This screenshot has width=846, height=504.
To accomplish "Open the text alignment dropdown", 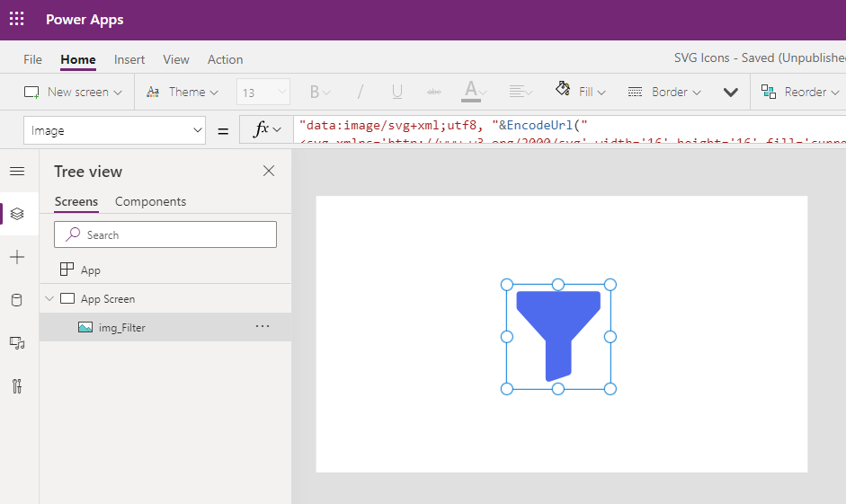I will click(521, 93).
